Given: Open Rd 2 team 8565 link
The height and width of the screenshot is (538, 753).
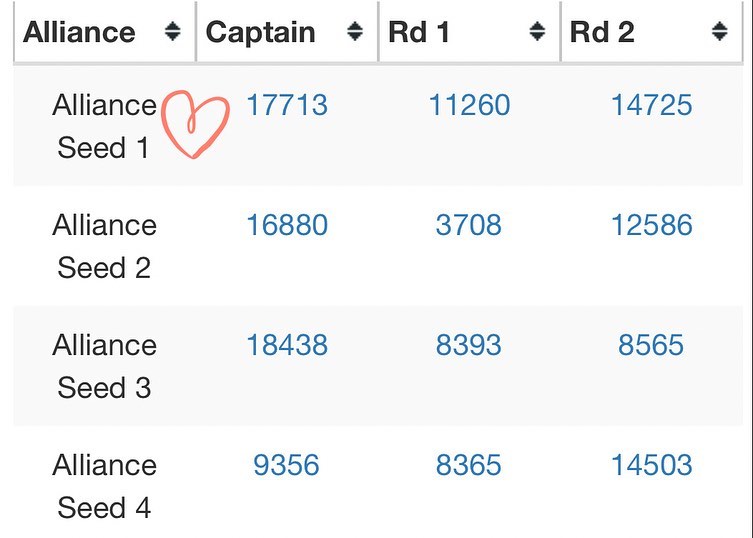Looking at the screenshot, I should point(651,345).
